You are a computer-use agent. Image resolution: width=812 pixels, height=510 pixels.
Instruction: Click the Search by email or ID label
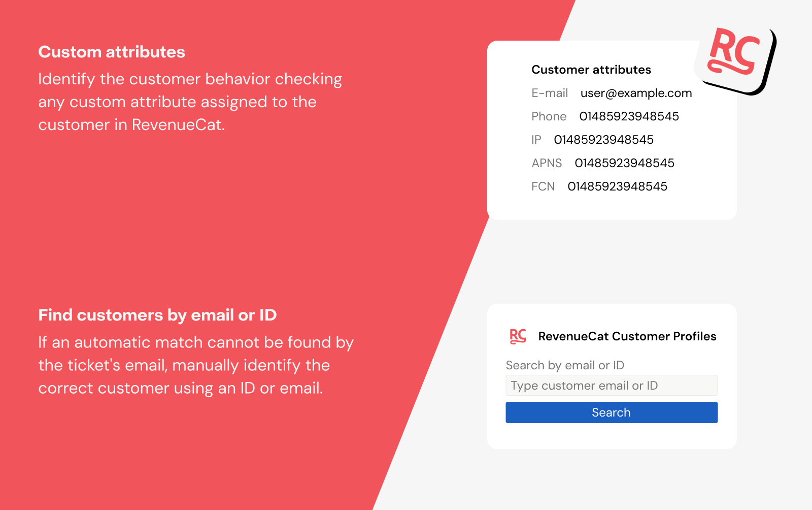tap(565, 365)
